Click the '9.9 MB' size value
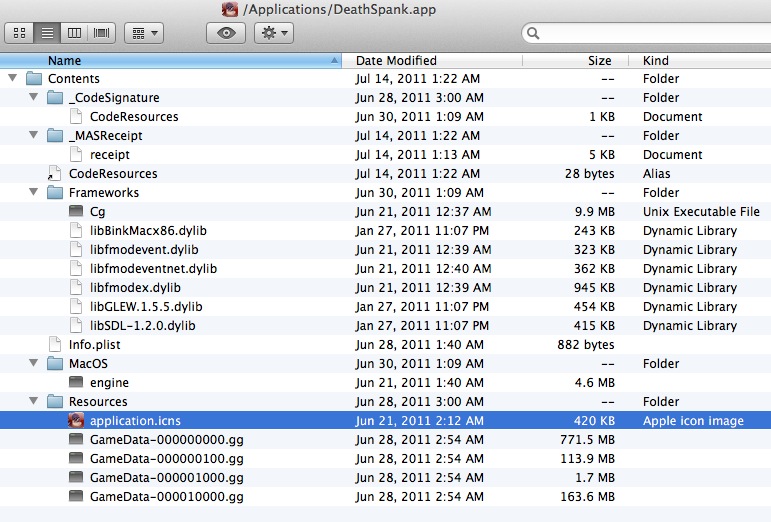This screenshot has height=522, width=771. (594, 212)
